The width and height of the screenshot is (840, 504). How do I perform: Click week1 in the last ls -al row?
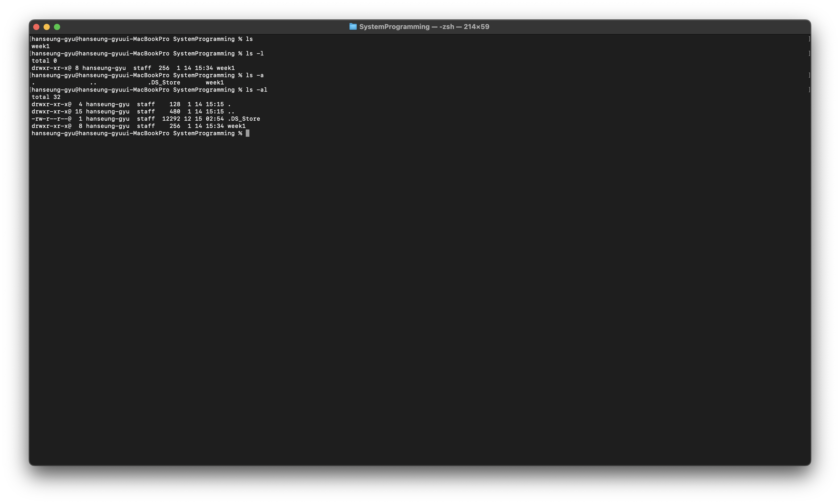coord(236,126)
